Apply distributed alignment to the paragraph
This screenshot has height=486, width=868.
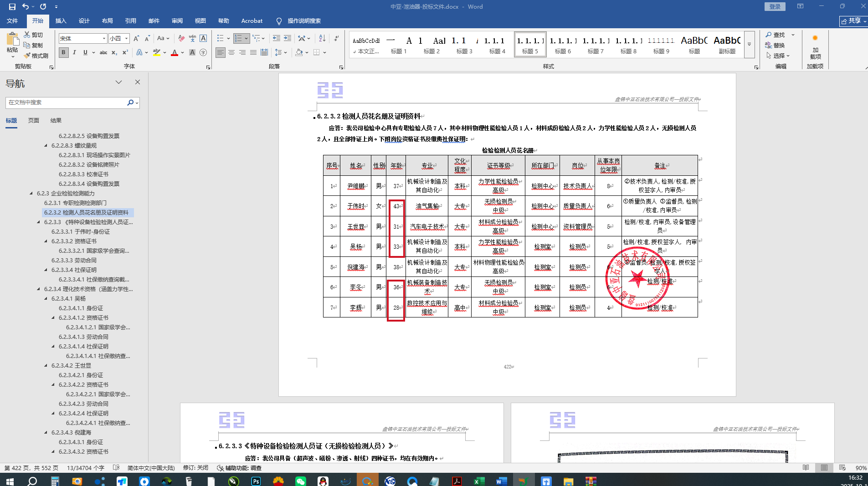coord(264,52)
